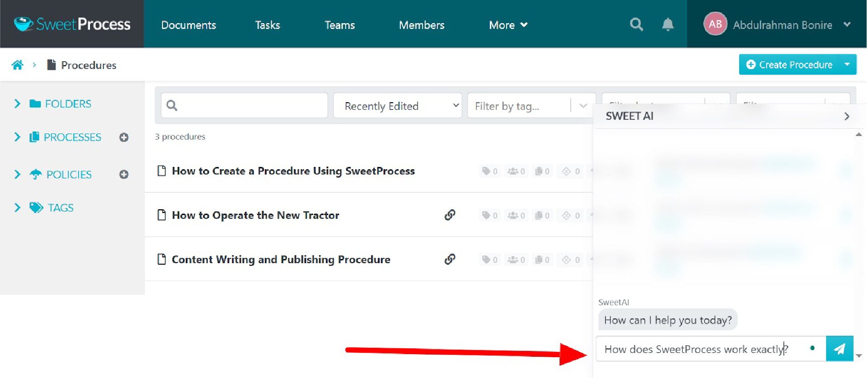
Task: Click tag count on Create a Procedure row
Action: (x=490, y=171)
